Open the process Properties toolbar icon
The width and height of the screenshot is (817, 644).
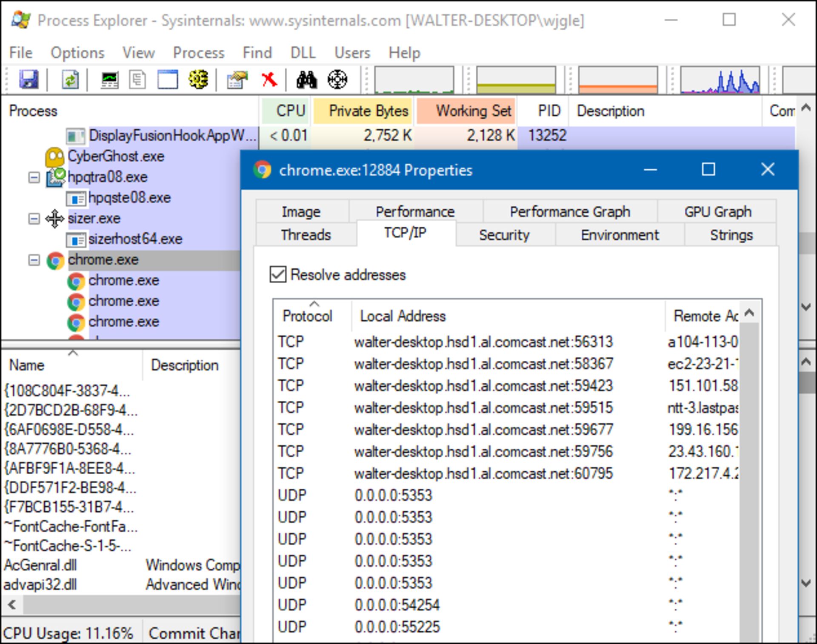click(237, 79)
